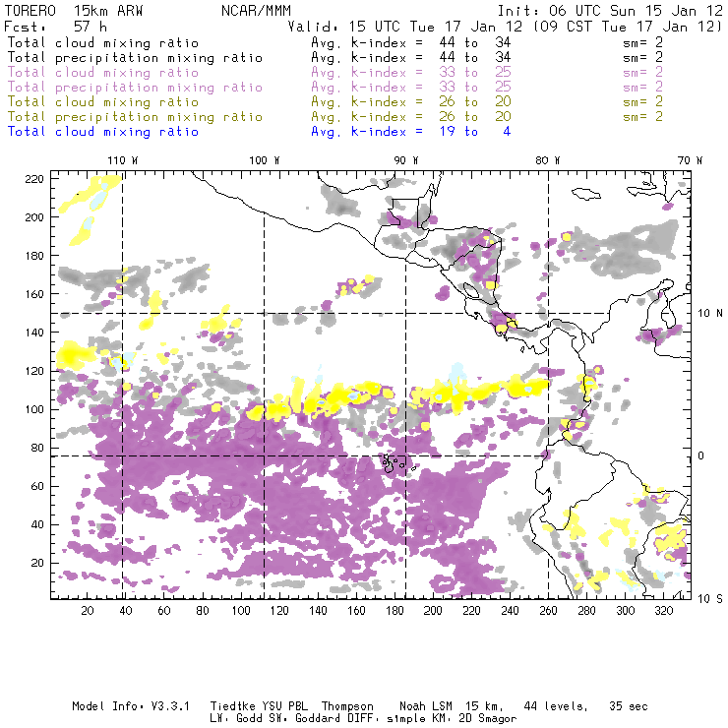The image size is (728, 728).
Task: Select the "200" tick on the horizontal axis
Action: click(x=433, y=611)
